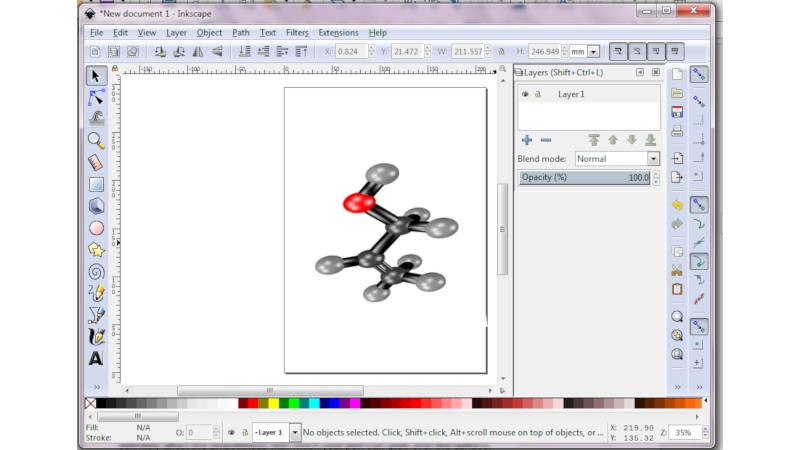Click the Export file icon

click(x=677, y=177)
